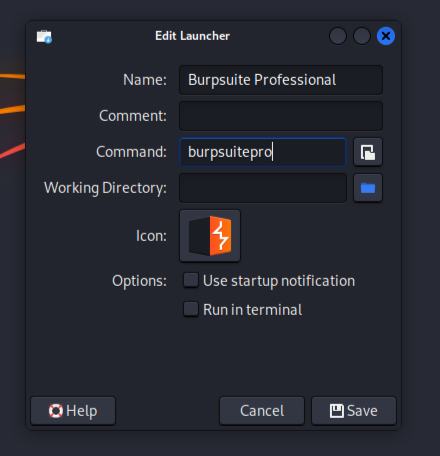
Task: Click the Burp Suite icon chooser button
Action: click(x=210, y=236)
